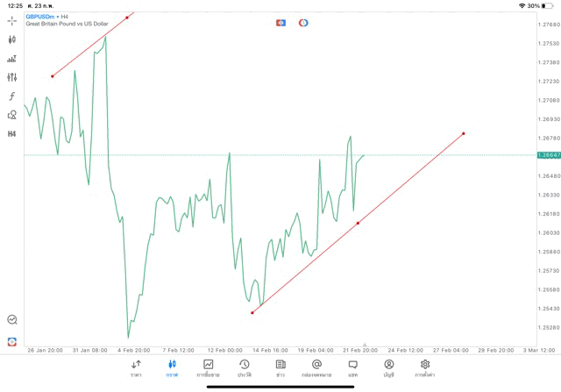Open the Settings (การตั้งค่า) tab

pos(425,367)
